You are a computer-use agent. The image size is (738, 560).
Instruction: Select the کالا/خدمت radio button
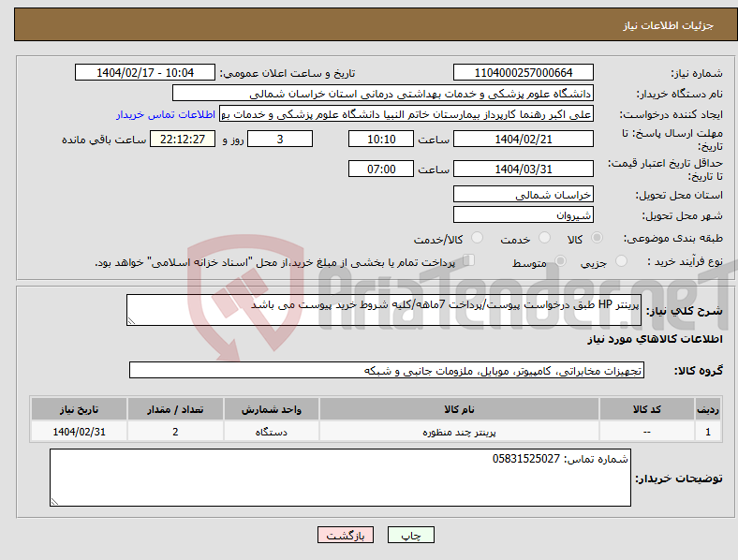point(478,238)
